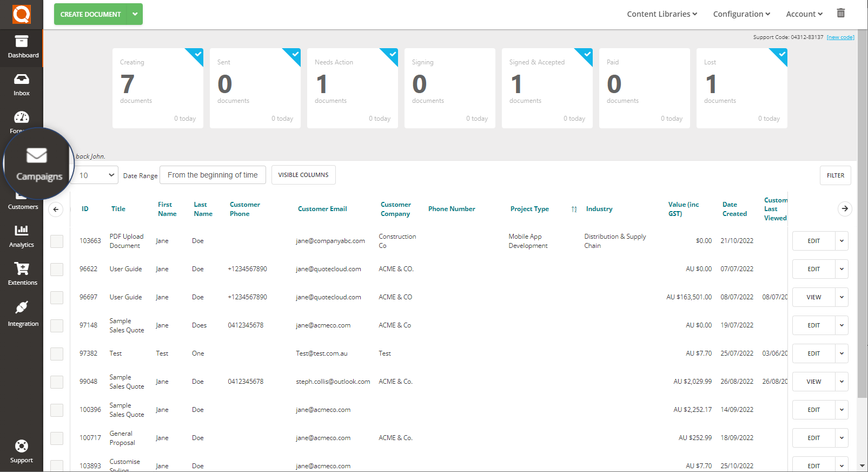Viewport: 868px width, 472px height.
Task: Select checkbox for document 103663
Action: tap(57, 241)
